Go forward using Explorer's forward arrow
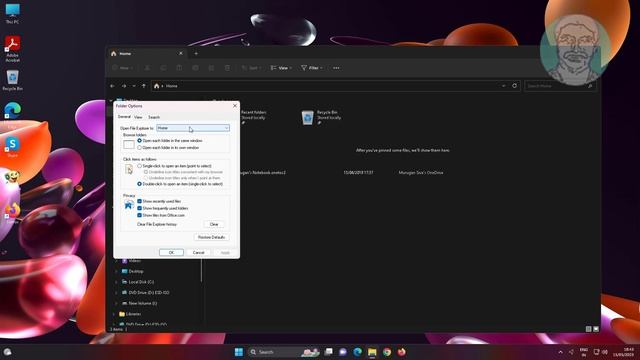Image resolution: width=640 pixels, height=360 pixels. 124,86
